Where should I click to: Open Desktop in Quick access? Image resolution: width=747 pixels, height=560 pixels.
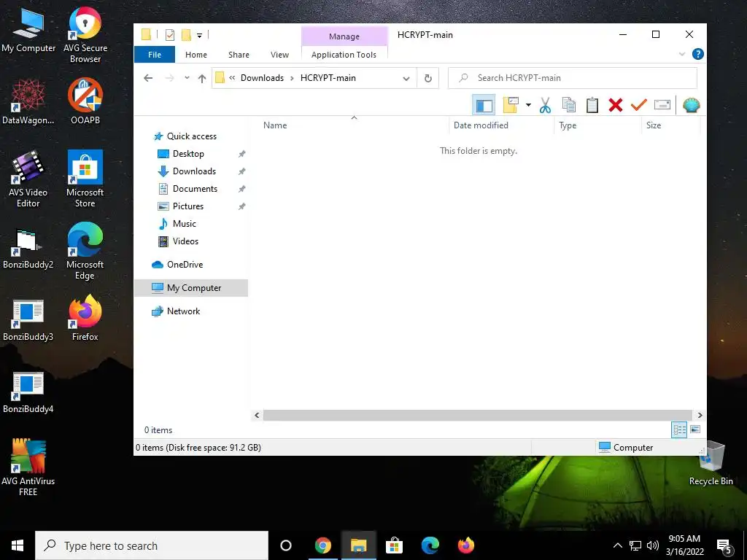tap(188, 154)
